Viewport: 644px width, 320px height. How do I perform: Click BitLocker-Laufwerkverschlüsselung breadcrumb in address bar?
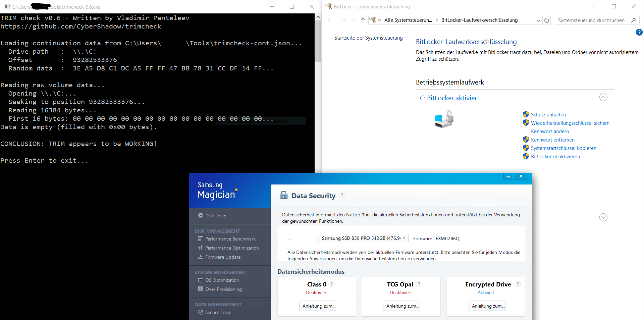tap(479, 20)
